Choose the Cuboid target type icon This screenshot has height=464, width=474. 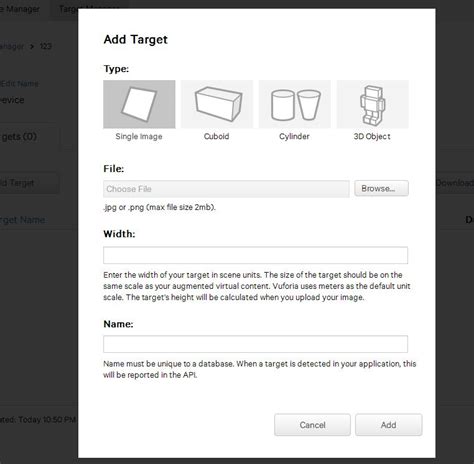point(217,104)
